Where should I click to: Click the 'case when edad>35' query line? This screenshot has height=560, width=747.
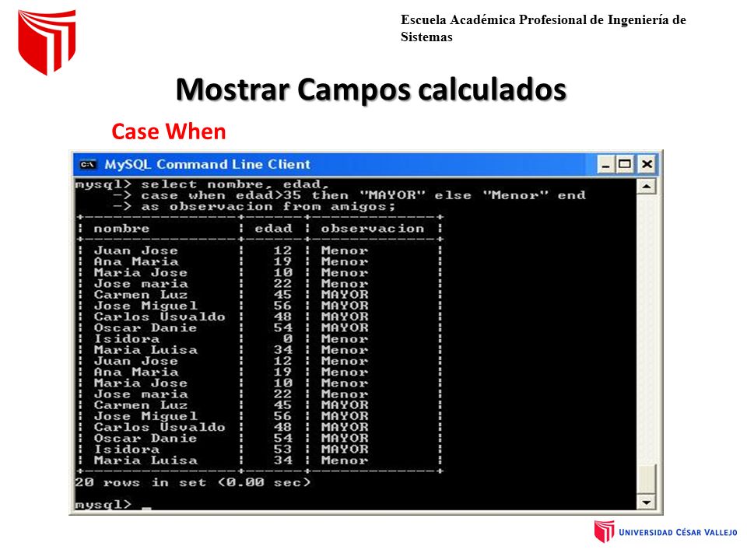[x=349, y=195]
